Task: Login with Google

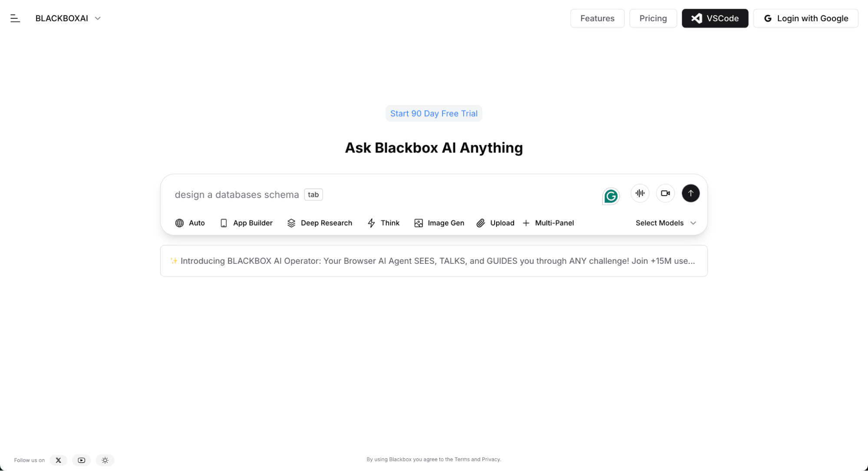Action: [x=806, y=18]
